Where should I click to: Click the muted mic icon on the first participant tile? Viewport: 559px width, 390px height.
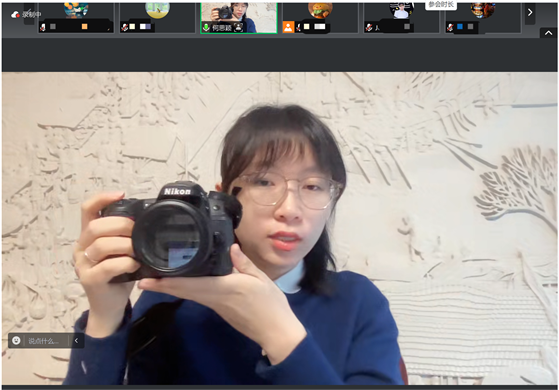(43, 27)
